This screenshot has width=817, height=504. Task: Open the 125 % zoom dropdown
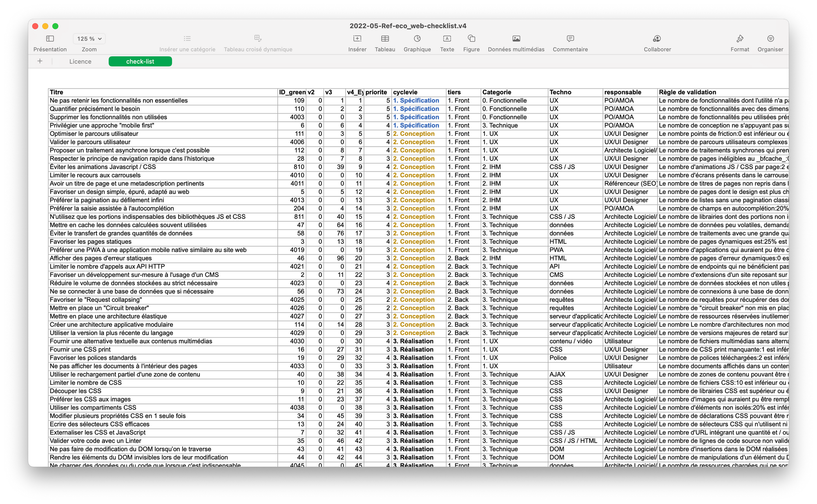(x=89, y=39)
